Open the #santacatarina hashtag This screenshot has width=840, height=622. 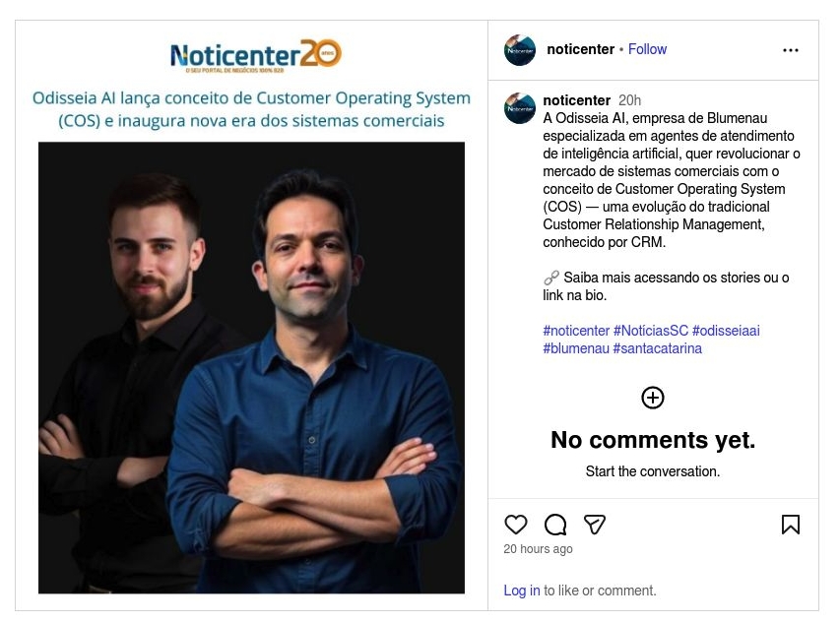pos(657,348)
